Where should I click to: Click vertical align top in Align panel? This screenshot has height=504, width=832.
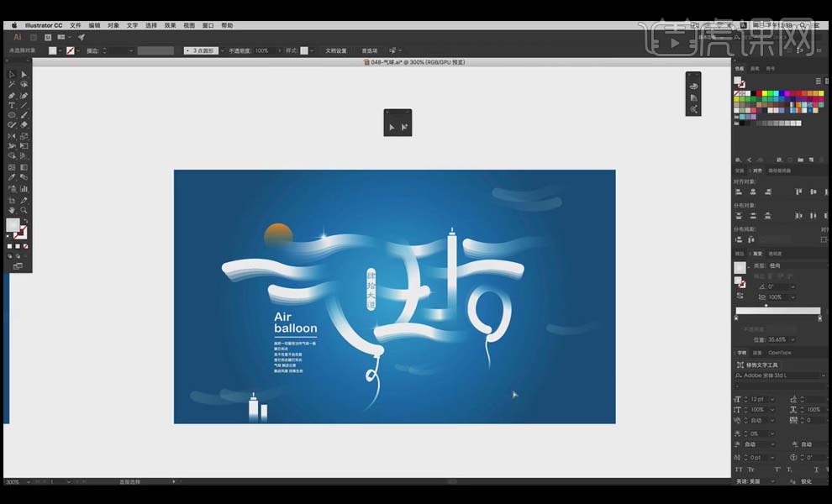click(798, 192)
